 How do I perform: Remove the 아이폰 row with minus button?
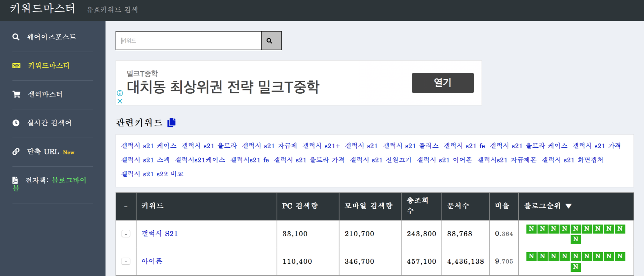[126, 262]
